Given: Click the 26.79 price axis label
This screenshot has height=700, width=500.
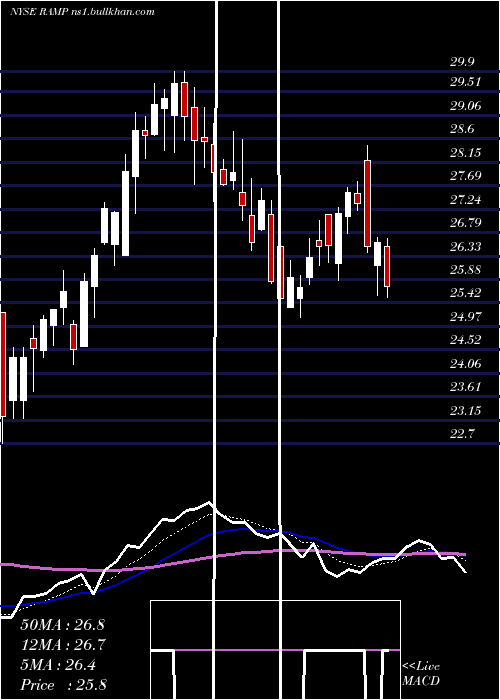Looking at the screenshot, I should [466, 222].
